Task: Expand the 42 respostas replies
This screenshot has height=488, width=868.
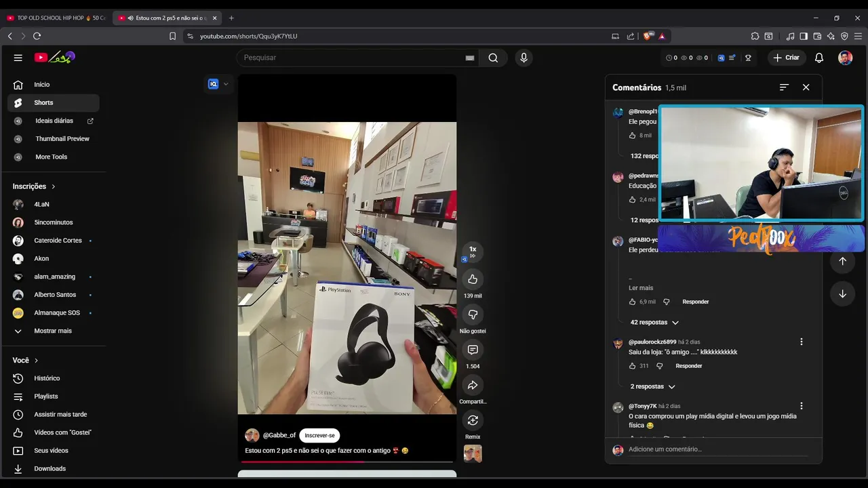Action: (654, 323)
